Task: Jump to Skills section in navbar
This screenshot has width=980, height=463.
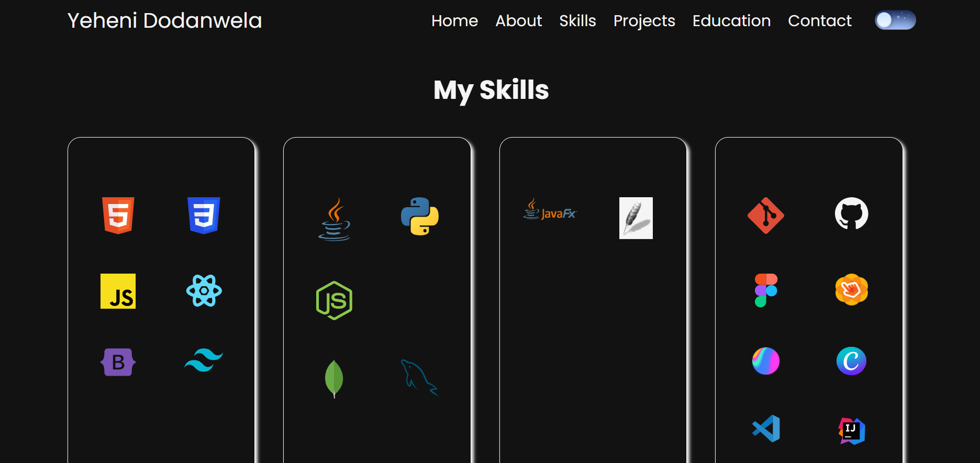Action: click(x=577, y=20)
